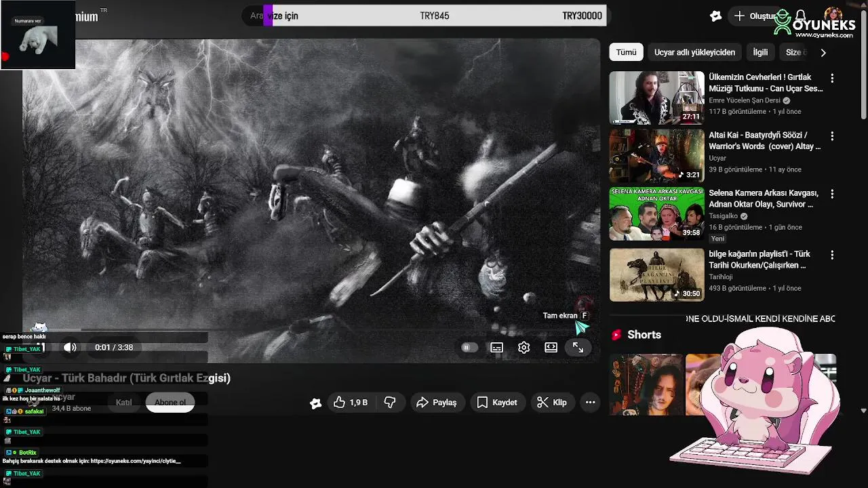868x488 pixels.
Task: Show more filter chips with the right chevron
Action: (823, 52)
